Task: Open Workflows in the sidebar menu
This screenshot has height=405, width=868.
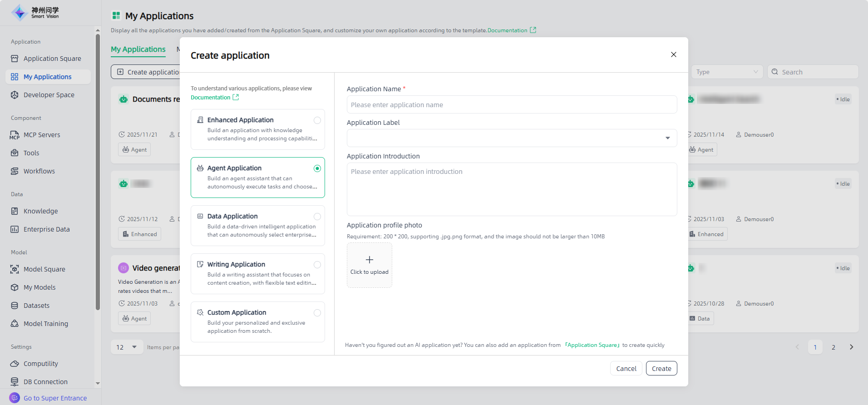Action: 39,171
